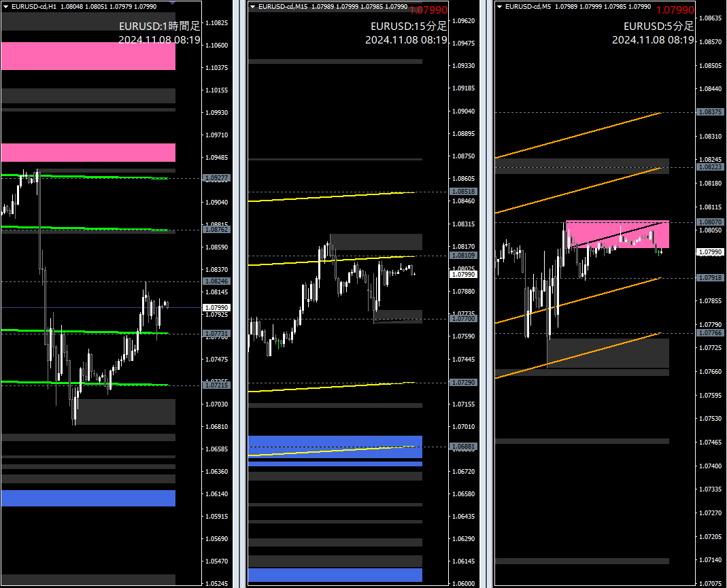
Task: Select the 1.07700 price level tag
Action: 463,319
